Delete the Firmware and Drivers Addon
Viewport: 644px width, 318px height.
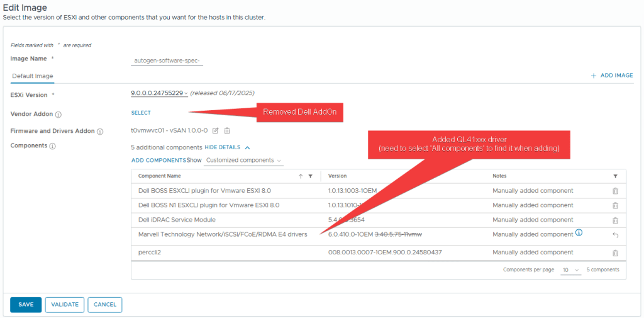point(227,131)
